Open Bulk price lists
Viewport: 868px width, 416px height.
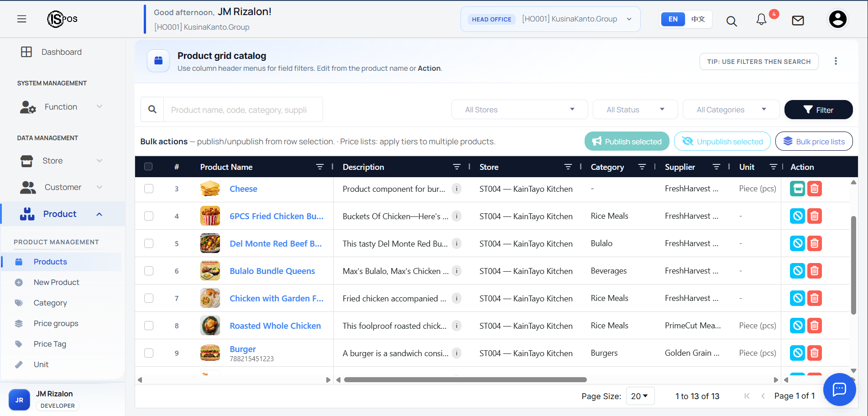tap(814, 142)
